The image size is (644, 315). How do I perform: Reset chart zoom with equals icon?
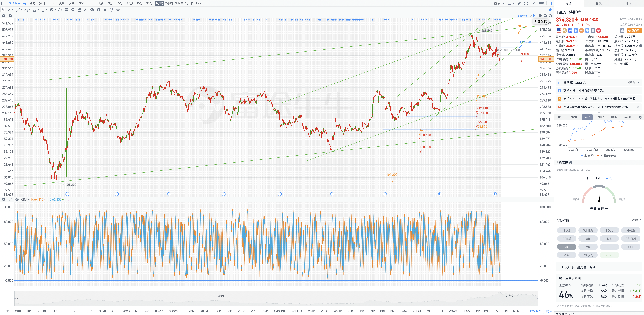coord(540,16)
